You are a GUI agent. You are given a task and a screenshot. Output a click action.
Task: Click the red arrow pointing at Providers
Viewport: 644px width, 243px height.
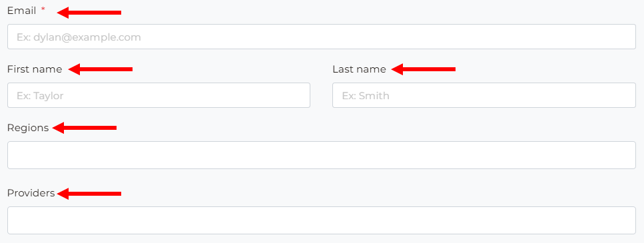pos(89,193)
